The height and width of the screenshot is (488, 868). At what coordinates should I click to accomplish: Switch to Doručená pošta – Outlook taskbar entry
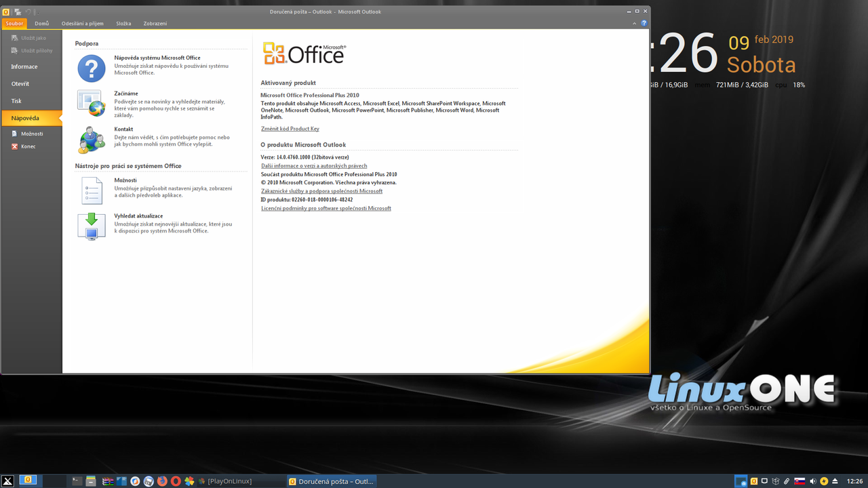[x=331, y=481]
